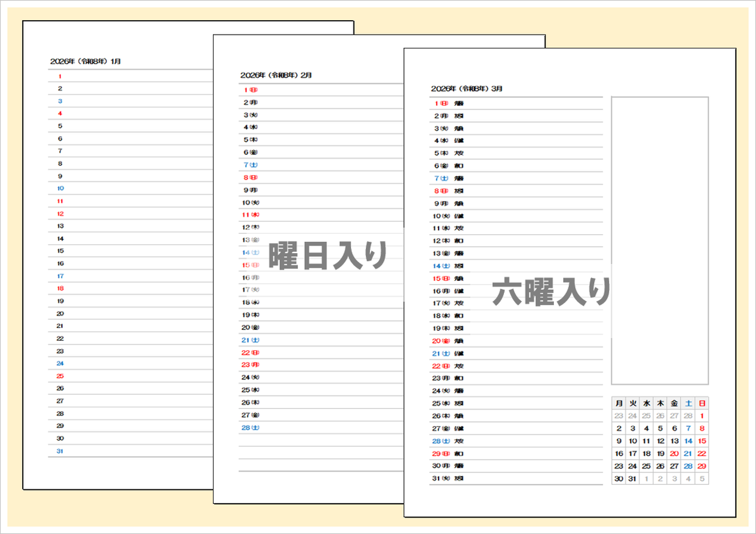The height and width of the screenshot is (534, 756).
Task: Select the blue 28 in the mini calendar
Action: 687,466
